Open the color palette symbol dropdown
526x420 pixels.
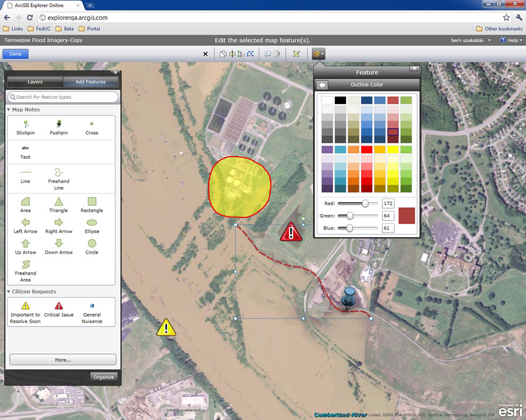click(x=318, y=54)
